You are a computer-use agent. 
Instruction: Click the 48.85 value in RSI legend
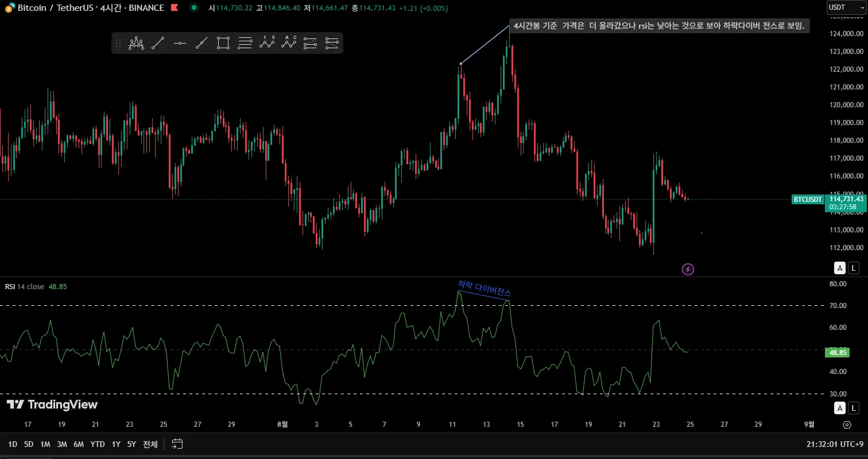(x=58, y=286)
